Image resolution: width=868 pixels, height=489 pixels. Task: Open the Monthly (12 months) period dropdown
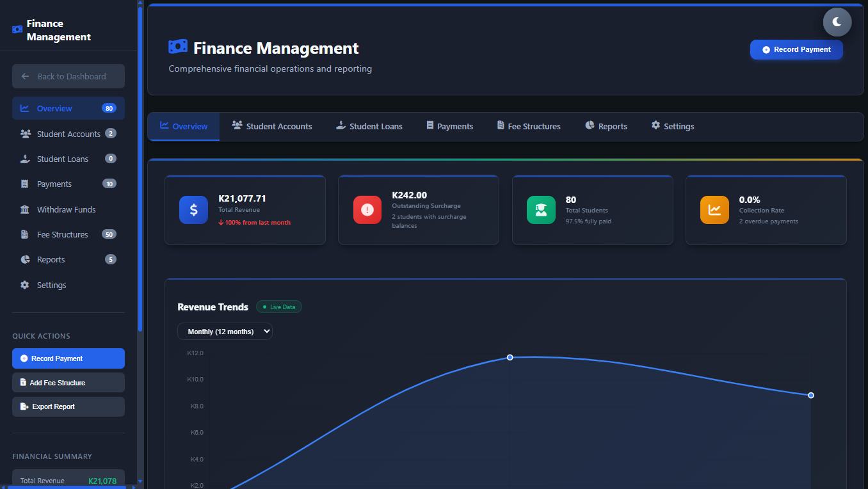pos(225,332)
